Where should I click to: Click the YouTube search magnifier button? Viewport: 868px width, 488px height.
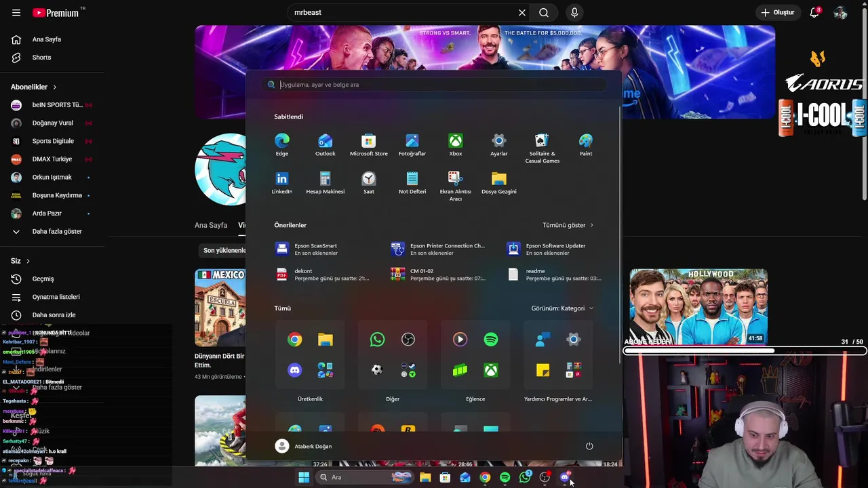(544, 12)
